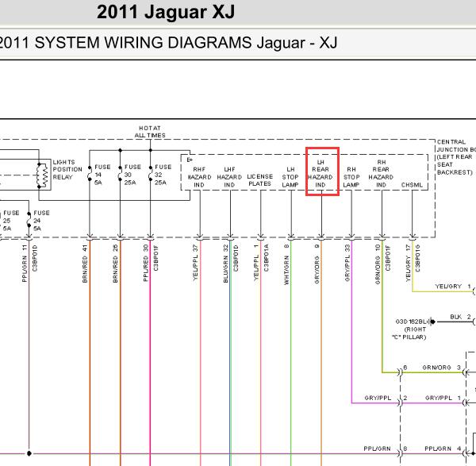The width and height of the screenshot is (476, 466).
Task: Click the "FUSE 25 5A" label
Action: tap(11, 221)
